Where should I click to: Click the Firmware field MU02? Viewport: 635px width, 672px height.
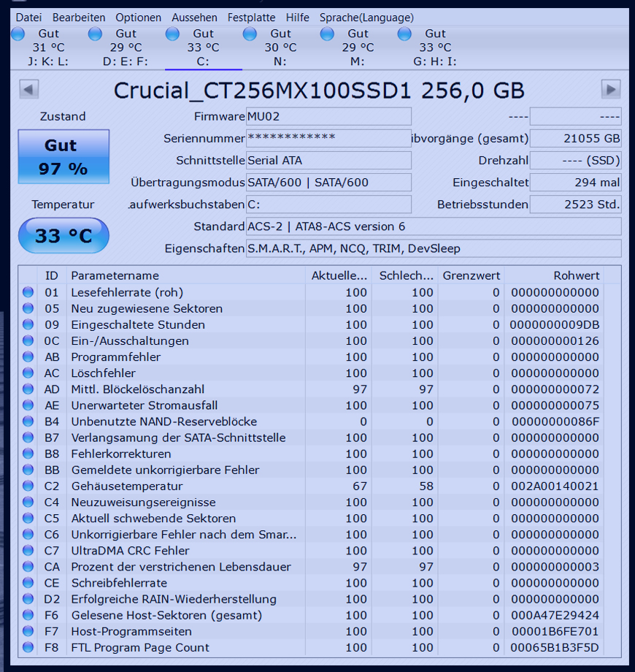click(328, 117)
